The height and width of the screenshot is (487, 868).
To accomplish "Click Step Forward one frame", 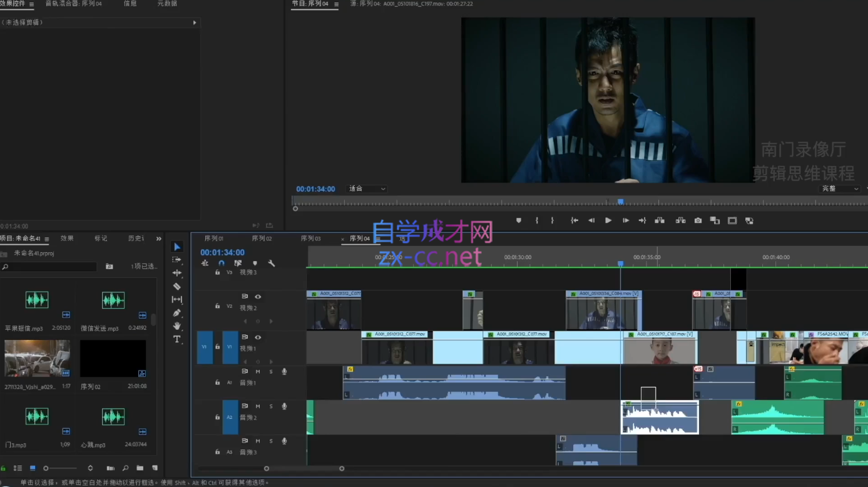I will (625, 220).
